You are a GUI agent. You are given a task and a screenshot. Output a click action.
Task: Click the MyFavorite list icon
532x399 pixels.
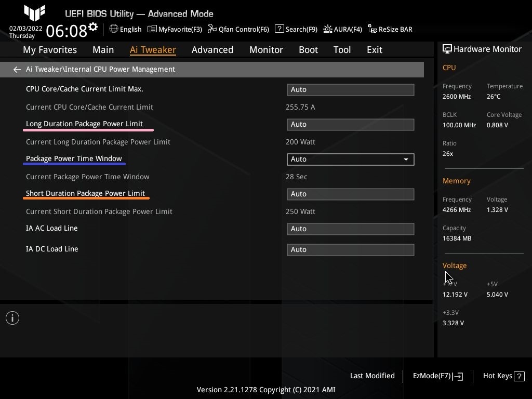pos(152,29)
